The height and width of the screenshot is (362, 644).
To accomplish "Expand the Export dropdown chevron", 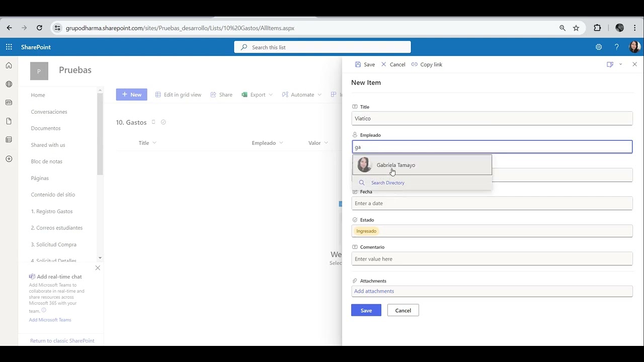I will pyautogui.click(x=271, y=95).
